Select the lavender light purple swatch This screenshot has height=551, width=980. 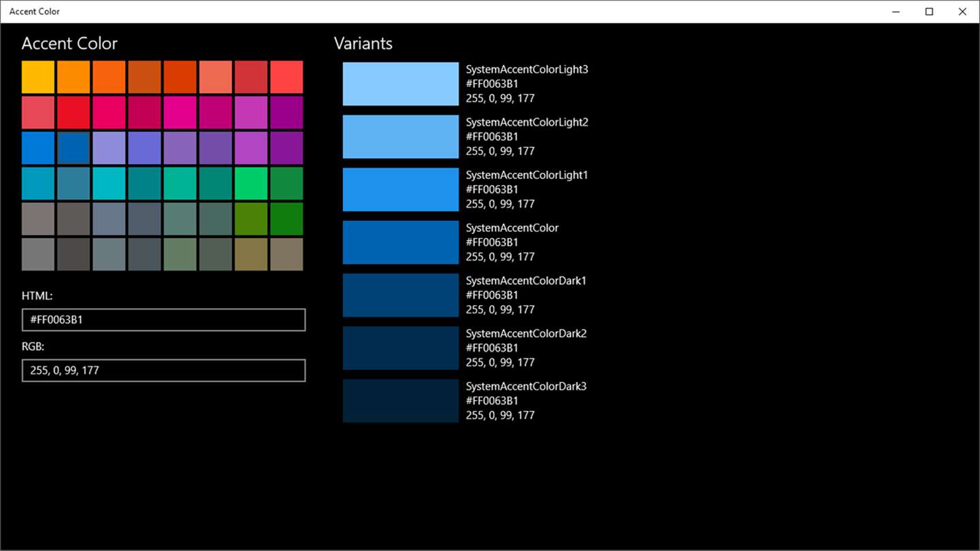tap(109, 148)
